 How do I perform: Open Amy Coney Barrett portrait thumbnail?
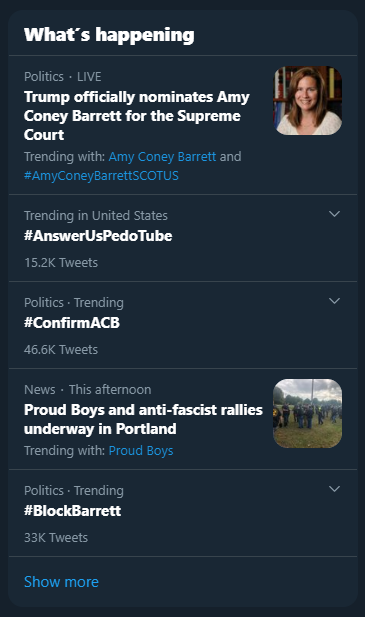point(308,101)
